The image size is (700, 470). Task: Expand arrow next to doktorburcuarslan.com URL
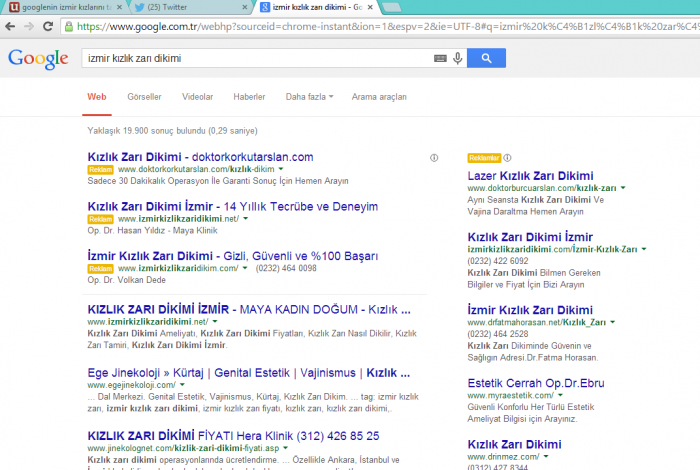623,188
